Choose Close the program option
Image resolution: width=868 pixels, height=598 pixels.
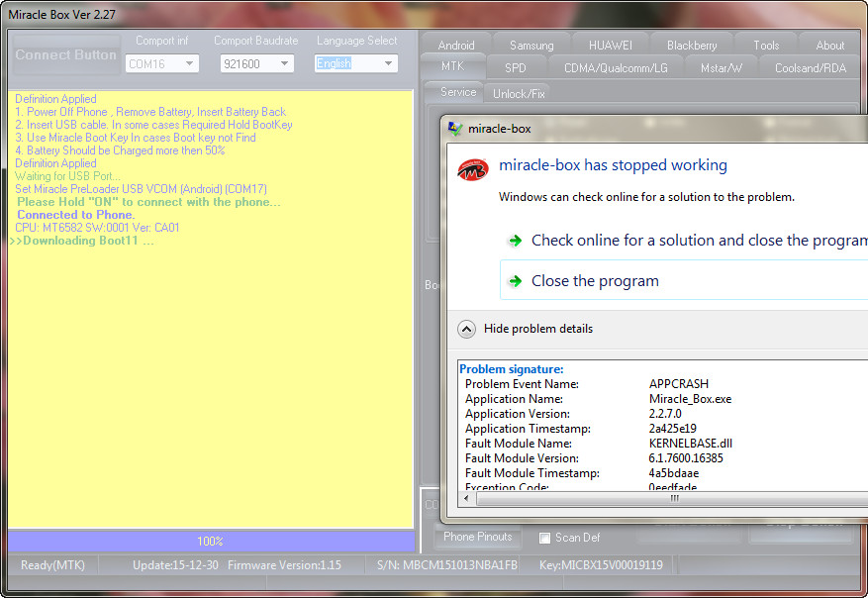[x=595, y=281]
